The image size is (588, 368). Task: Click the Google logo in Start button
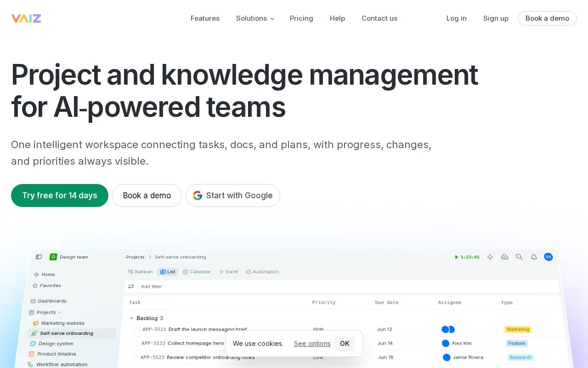point(198,195)
